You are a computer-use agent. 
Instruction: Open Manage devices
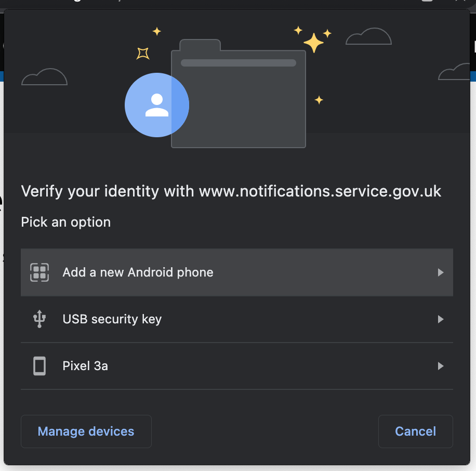click(86, 431)
